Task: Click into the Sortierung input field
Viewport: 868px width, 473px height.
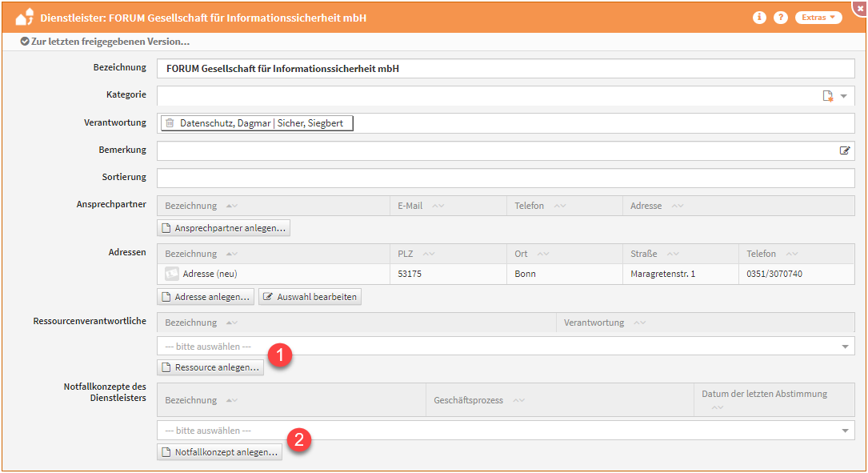Action: tap(506, 178)
